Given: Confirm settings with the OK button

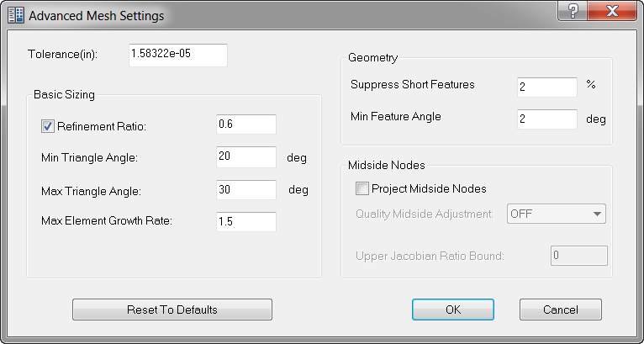Looking at the screenshot, I should [453, 310].
